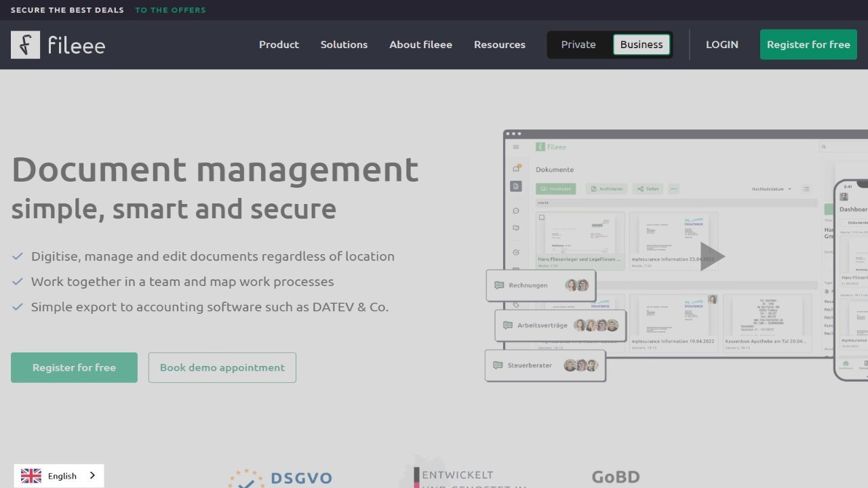Click the DSGVO badge
Screen dimensions: 868x488
[x=280, y=478]
